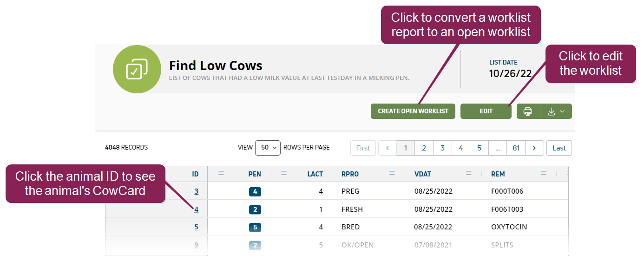Viewport: 644px width, 261px height.
Task: Open RPRO column menu icon
Action: tap(392, 173)
